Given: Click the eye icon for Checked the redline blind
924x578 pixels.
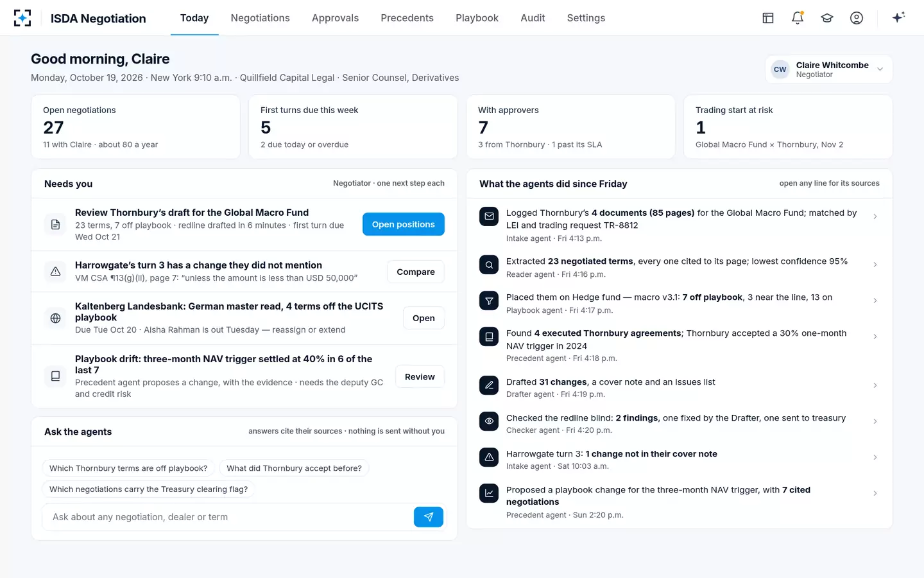Looking at the screenshot, I should (489, 421).
